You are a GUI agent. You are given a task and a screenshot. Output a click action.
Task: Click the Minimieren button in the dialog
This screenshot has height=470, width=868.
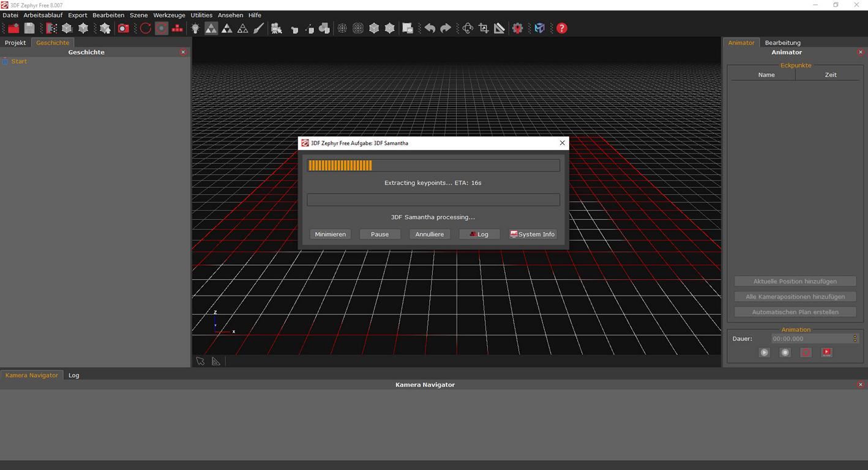[x=331, y=234]
